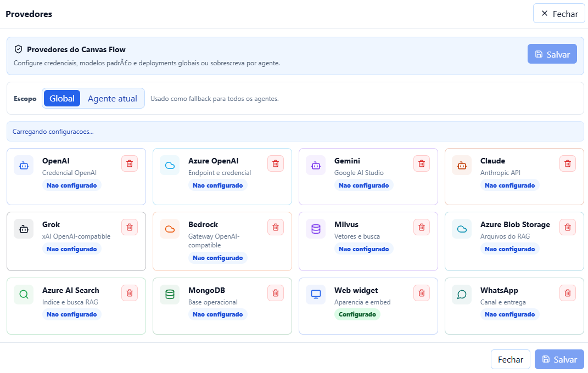588x373 pixels.
Task: Click the Gemini robot icon
Action: tap(316, 166)
